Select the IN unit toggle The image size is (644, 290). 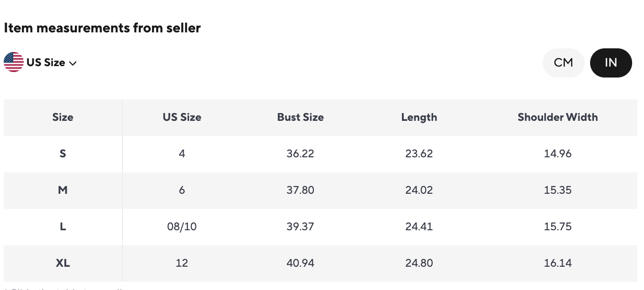(x=611, y=62)
